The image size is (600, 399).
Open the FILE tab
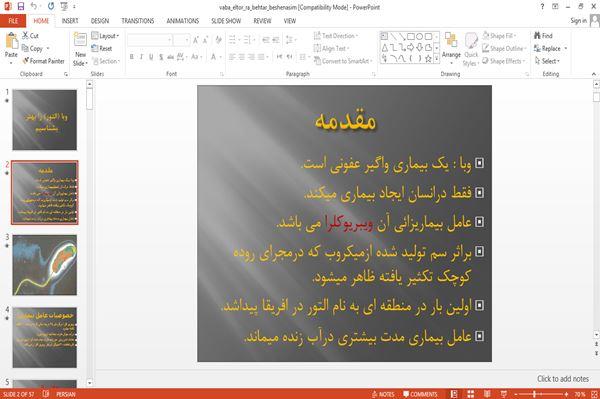coord(13,21)
